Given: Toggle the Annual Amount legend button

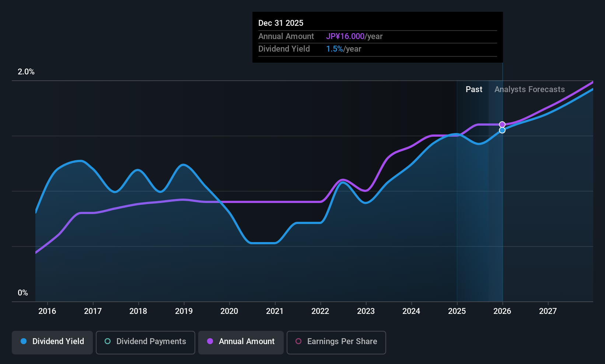Looking at the screenshot, I should tap(241, 342).
